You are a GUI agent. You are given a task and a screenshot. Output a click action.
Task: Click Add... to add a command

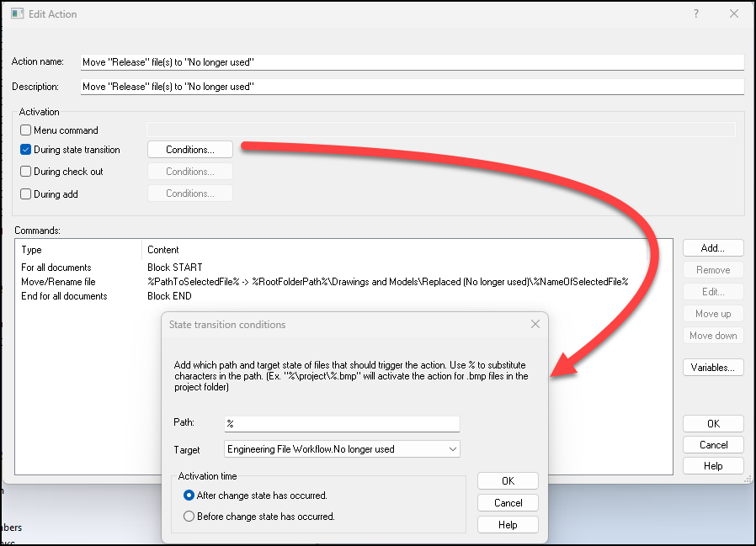point(712,248)
